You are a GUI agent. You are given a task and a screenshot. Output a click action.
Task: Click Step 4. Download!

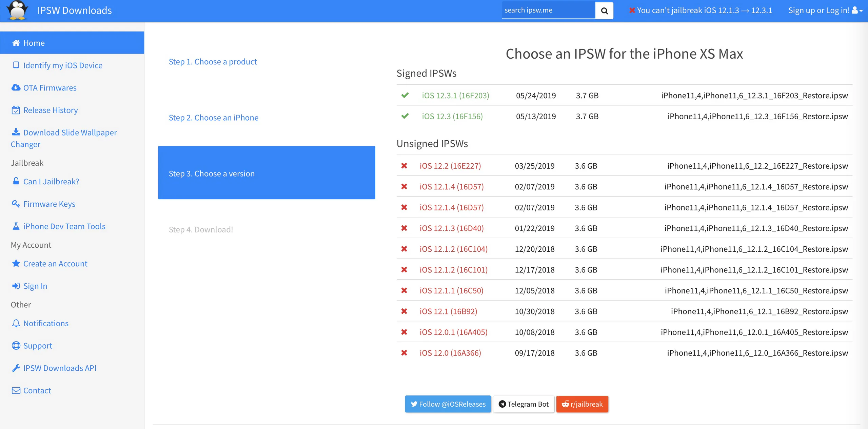201,229
